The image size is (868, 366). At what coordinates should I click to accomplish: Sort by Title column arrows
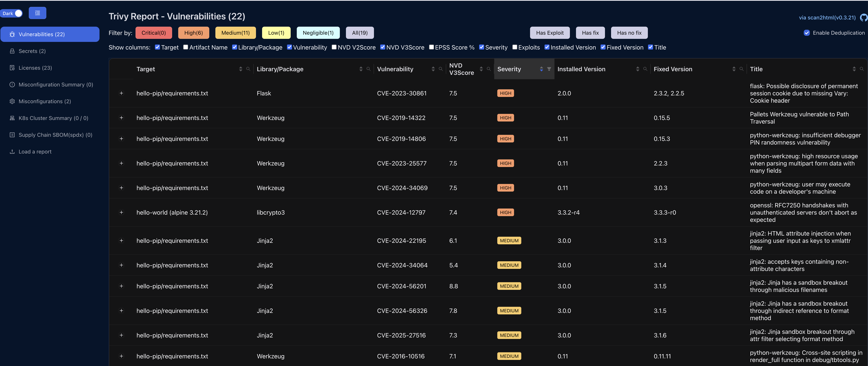point(854,69)
